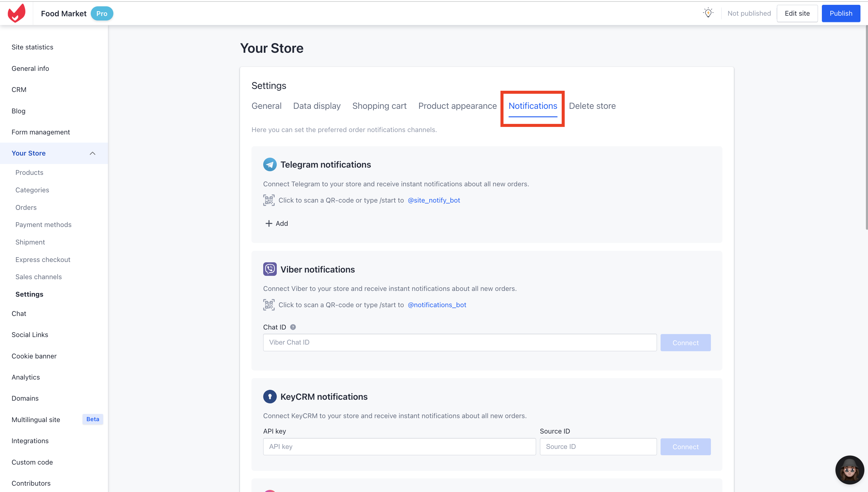
Task: Click the Viber Connect button
Action: 685,343
